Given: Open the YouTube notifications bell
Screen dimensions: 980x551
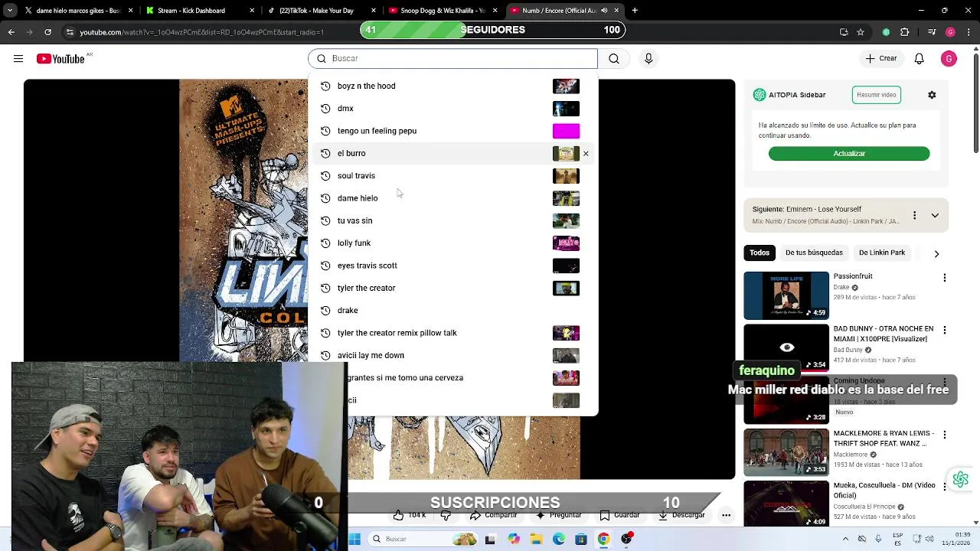Looking at the screenshot, I should point(920,59).
